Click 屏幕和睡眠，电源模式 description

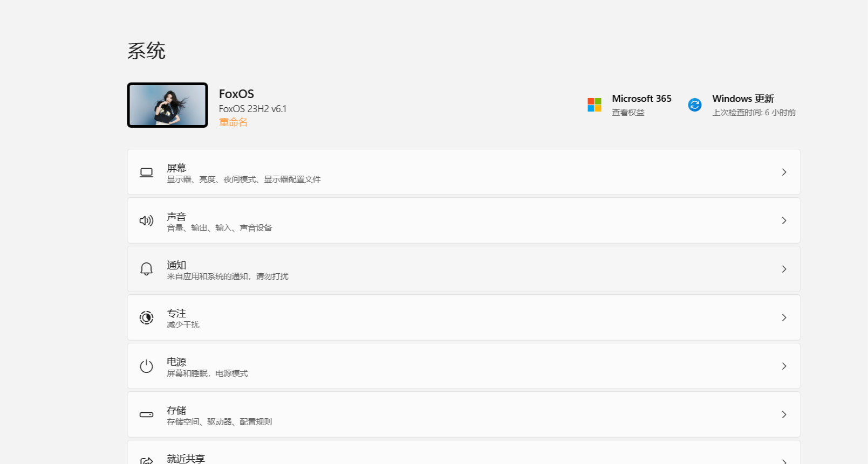point(207,373)
